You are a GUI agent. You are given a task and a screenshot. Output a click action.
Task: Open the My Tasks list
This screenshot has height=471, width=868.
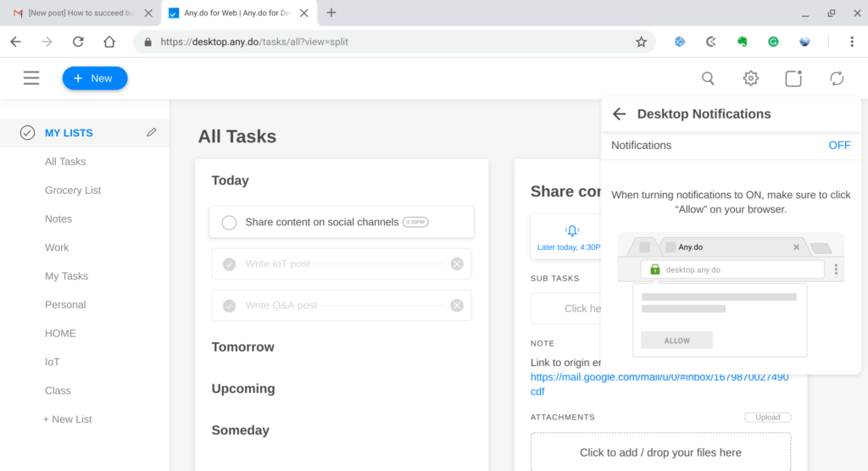66,276
